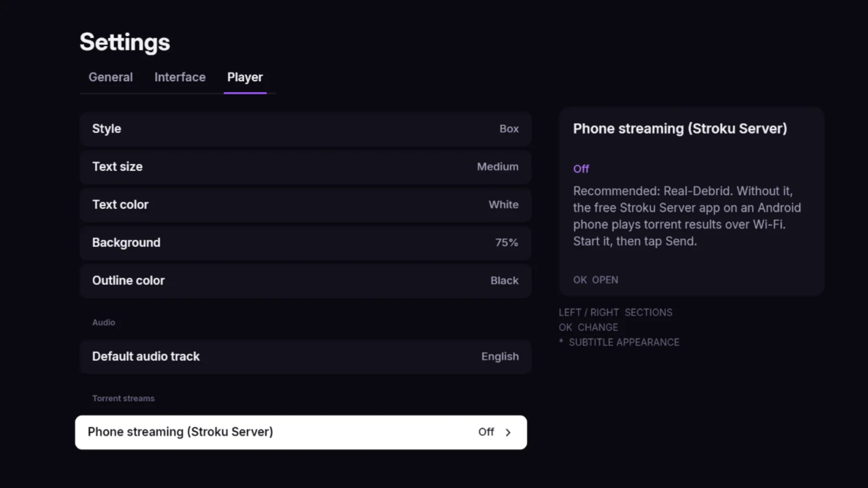Select the Player tab

[245, 78]
